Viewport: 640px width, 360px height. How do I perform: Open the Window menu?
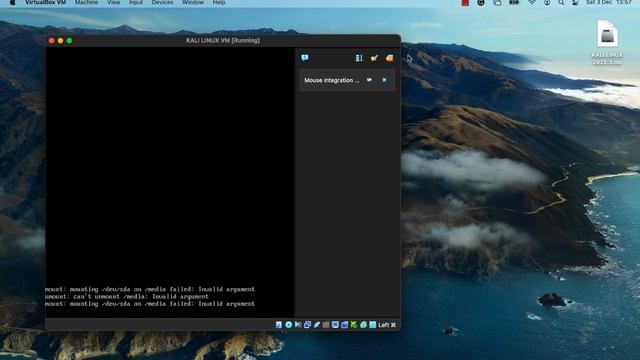(193, 2)
